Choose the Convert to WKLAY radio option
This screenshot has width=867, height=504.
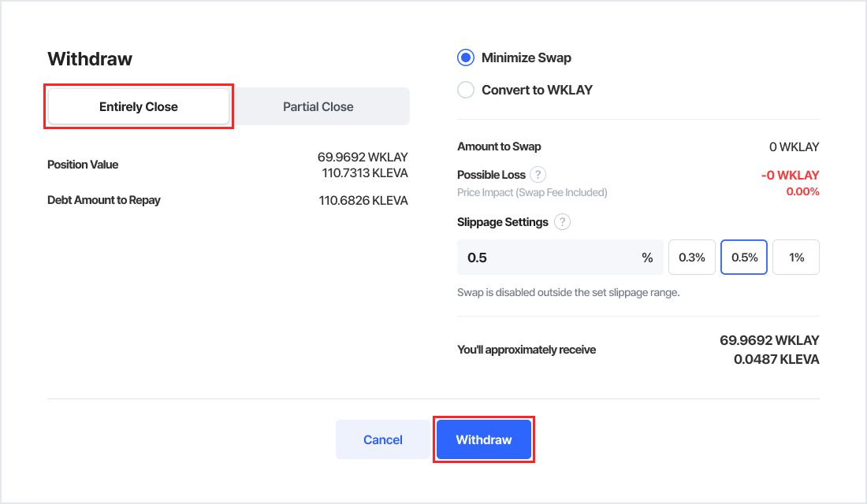466,90
